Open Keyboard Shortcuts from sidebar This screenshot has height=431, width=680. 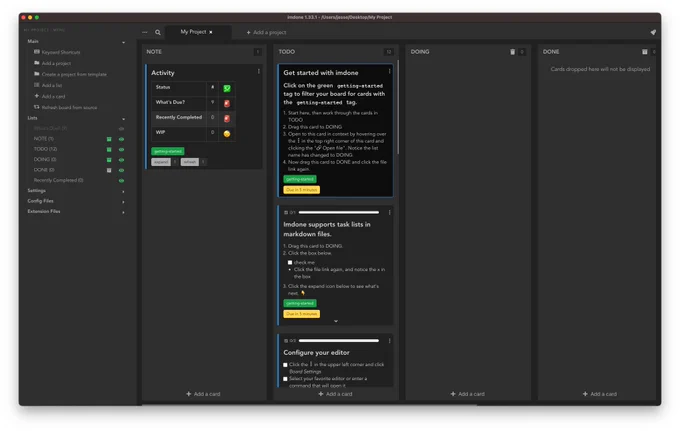point(57,52)
